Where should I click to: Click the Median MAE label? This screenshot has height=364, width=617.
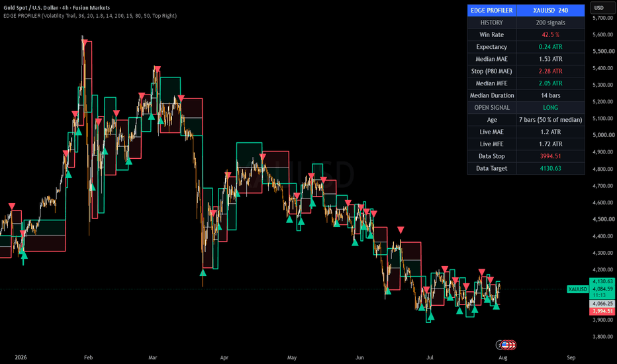pyautogui.click(x=491, y=59)
